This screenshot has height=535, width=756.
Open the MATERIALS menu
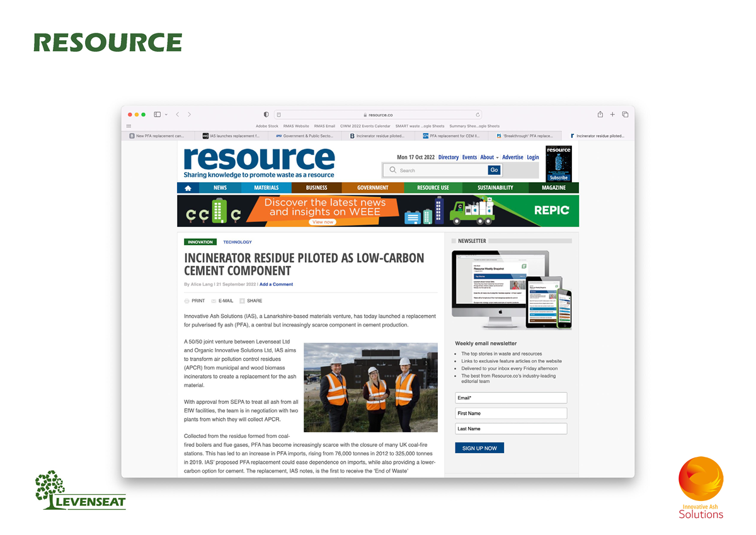point(266,188)
